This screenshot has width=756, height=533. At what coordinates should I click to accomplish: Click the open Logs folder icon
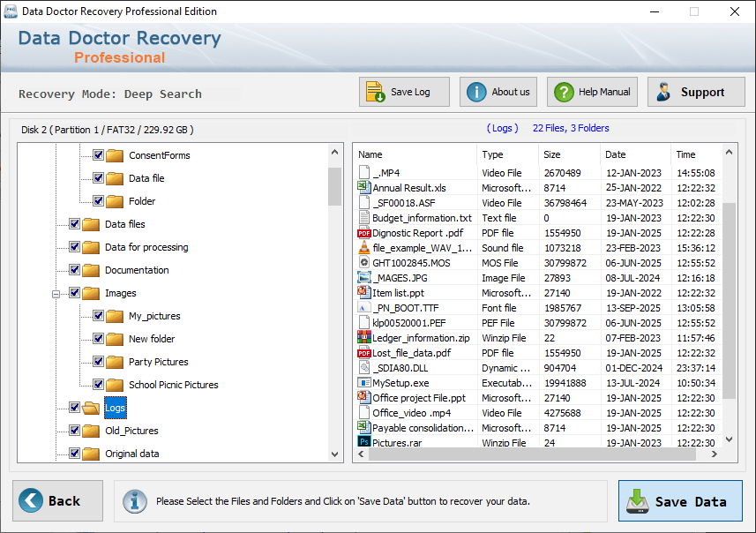click(x=91, y=408)
